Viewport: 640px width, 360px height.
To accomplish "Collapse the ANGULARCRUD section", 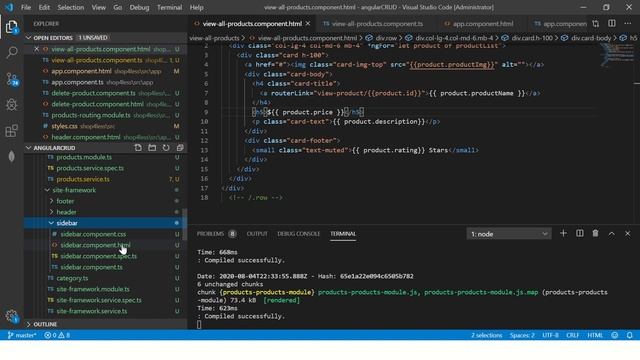I will pyautogui.click(x=29, y=148).
